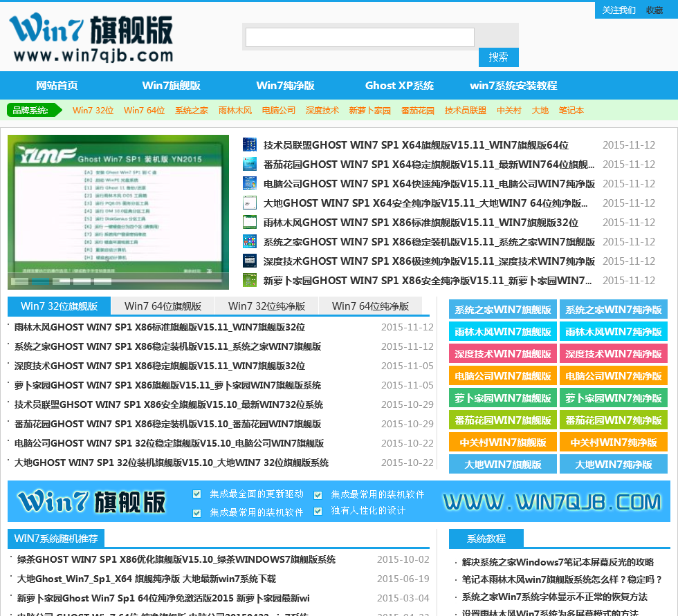Image resolution: width=678 pixels, height=616 pixels.
Task: Open the 网站首页 menu item
Action: [x=57, y=86]
